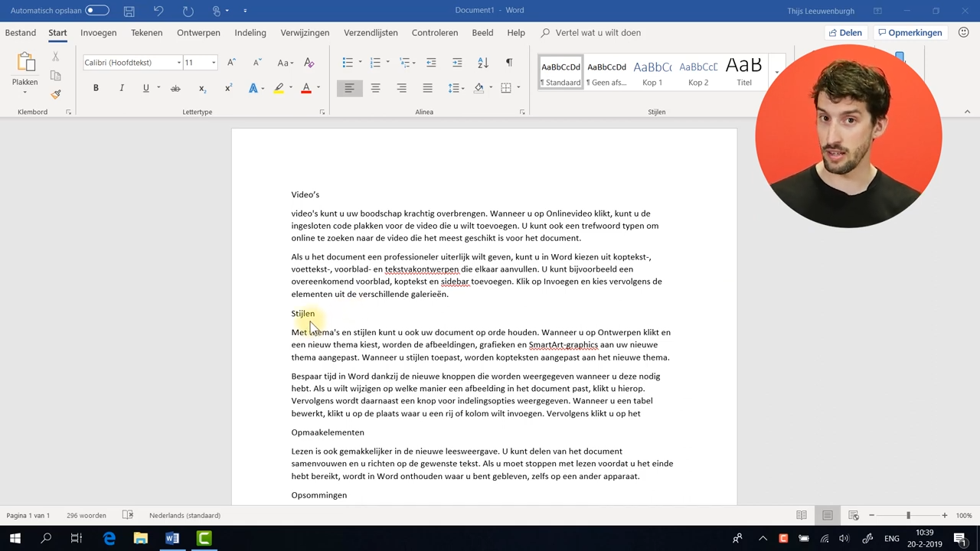This screenshot has width=980, height=551.
Task: Open the Opmerkingen comments button
Action: [x=910, y=33]
